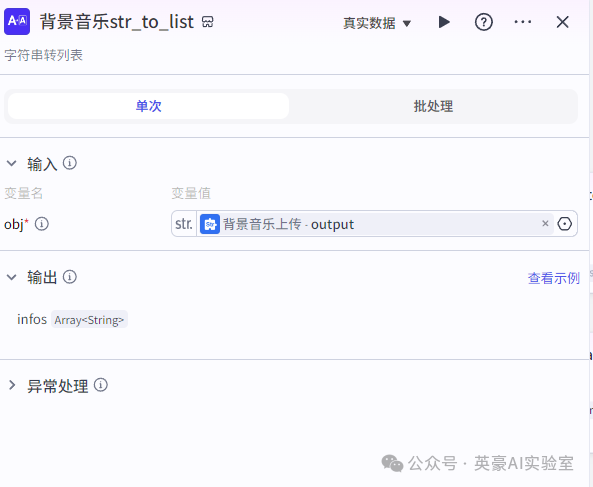This screenshot has height=487, width=593.
Task: Open the three-dot more options menu
Action: point(523,22)
